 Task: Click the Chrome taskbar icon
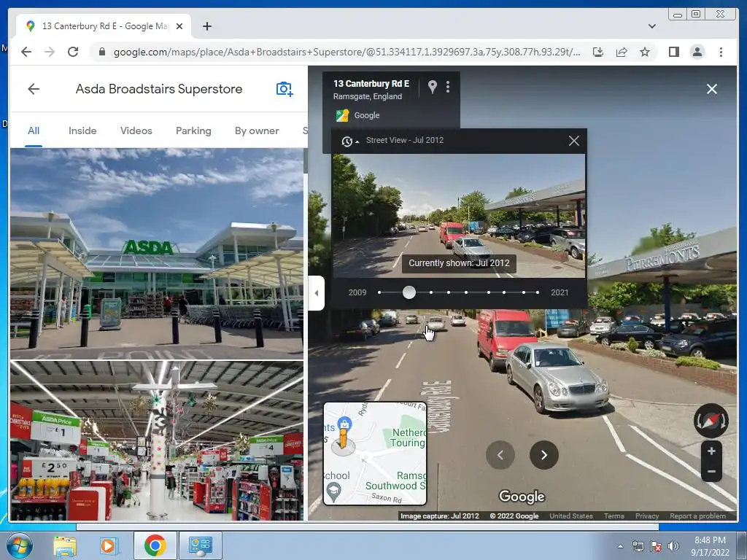point(155,545)
